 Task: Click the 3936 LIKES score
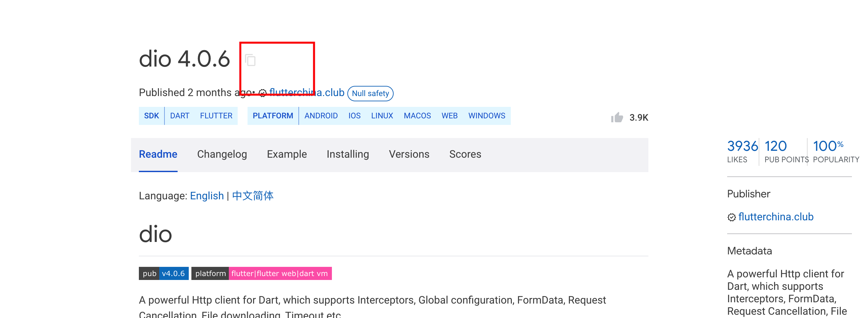(742, 151)
